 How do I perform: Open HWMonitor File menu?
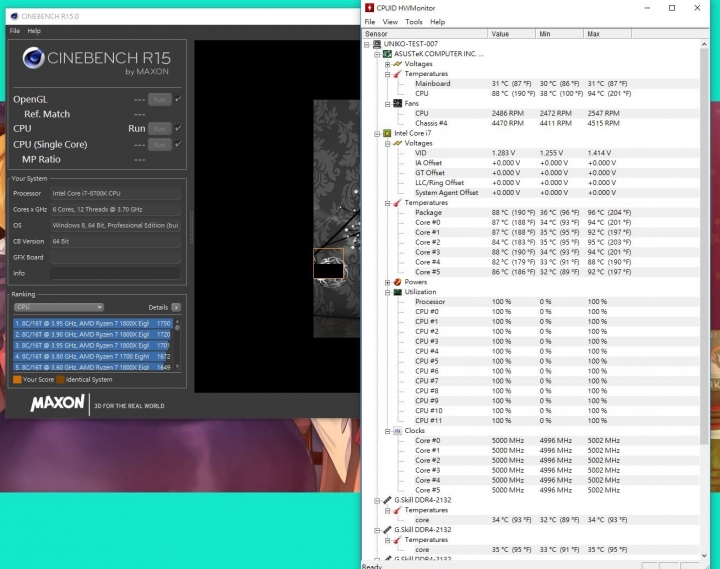tap(370, 22)
